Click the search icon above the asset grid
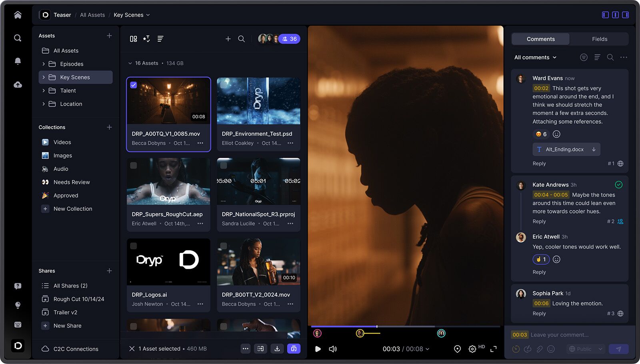The height and width of the screenshot is (364, 640). (x=241, y=39)
